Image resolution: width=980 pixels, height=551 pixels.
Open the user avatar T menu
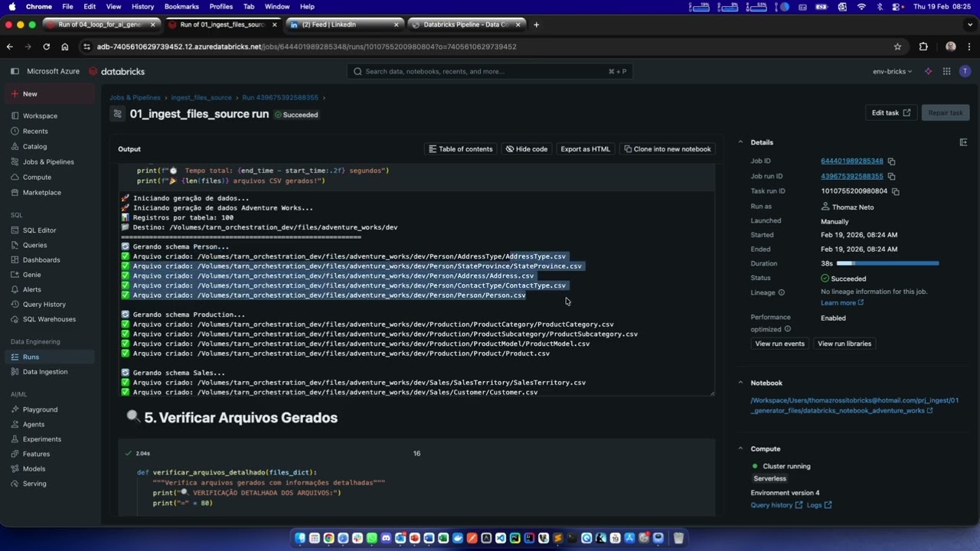[965, 71]
